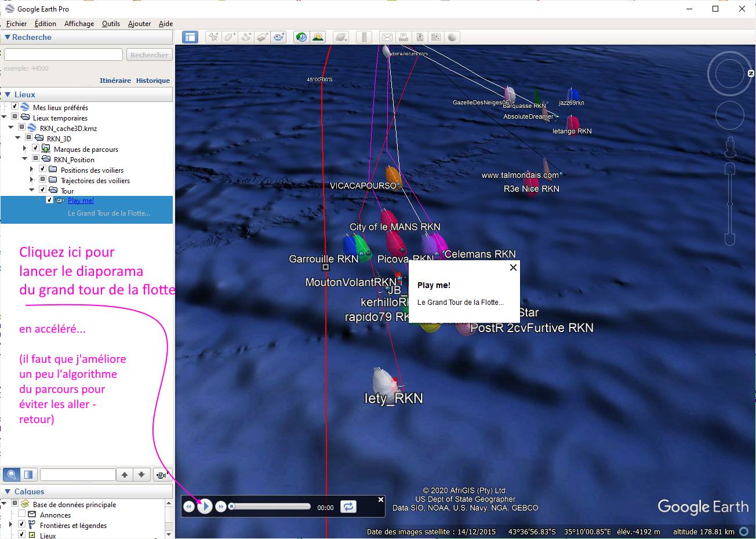The height and width of the screenshot is (539, 756).
Task: Open the Édition menu
Action: [45, 24]
